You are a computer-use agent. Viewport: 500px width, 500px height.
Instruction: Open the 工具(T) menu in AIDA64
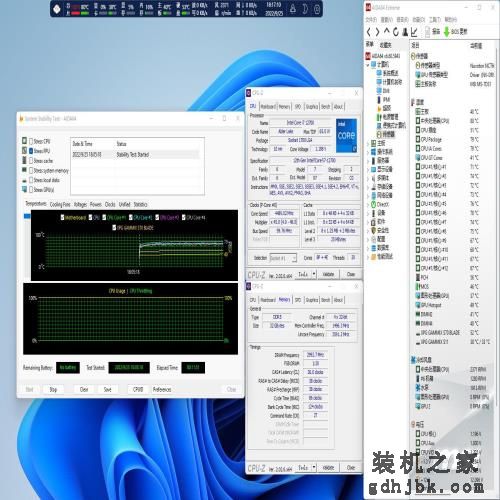(x=434, y=20)
